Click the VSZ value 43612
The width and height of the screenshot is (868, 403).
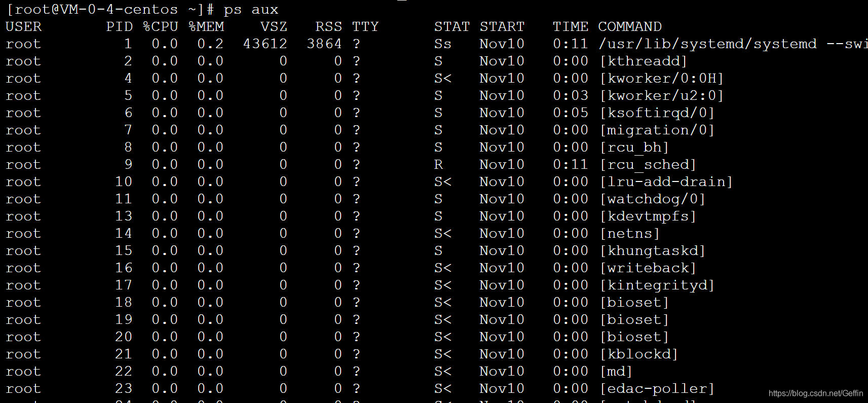[x=265, y=44]
